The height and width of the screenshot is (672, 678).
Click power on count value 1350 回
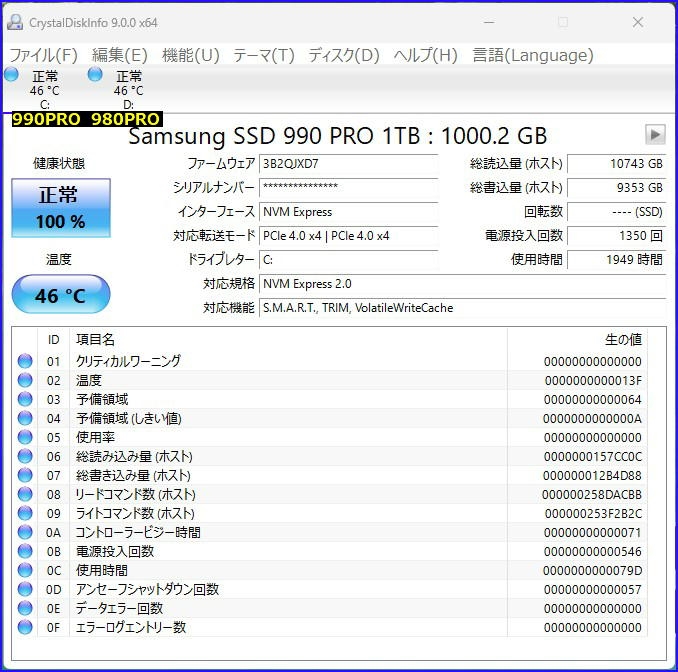tap(617, 236)
